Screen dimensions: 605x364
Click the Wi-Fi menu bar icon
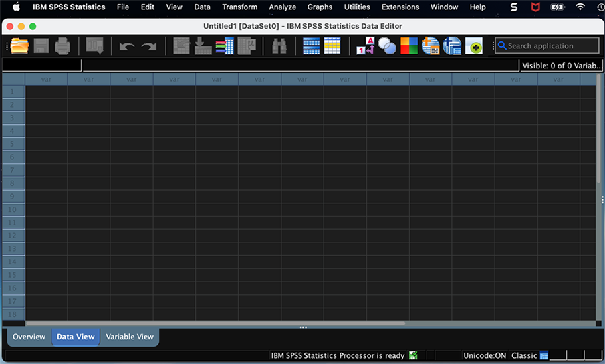point(580,7)
